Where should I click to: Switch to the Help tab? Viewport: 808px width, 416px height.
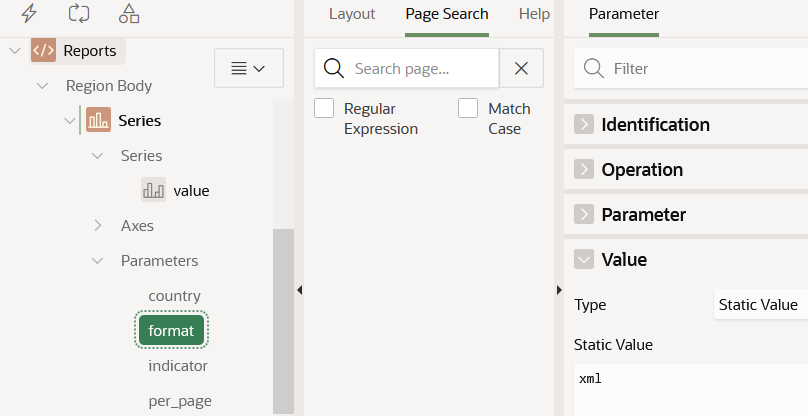(x=534, y=14)
